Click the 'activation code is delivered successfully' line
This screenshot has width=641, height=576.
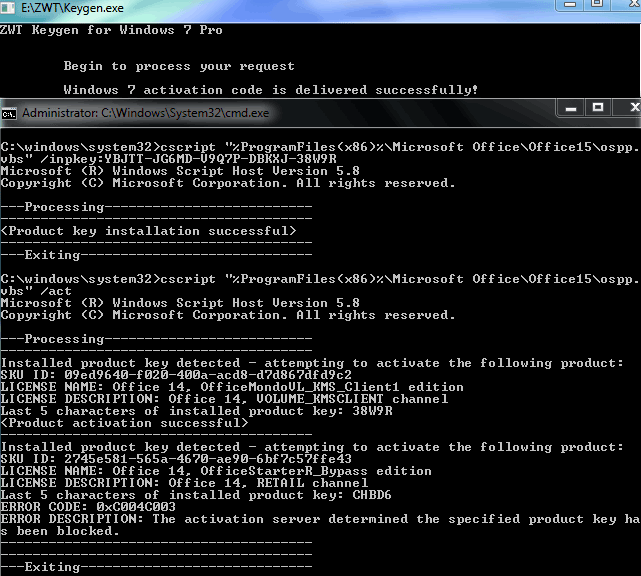point(270,90)
